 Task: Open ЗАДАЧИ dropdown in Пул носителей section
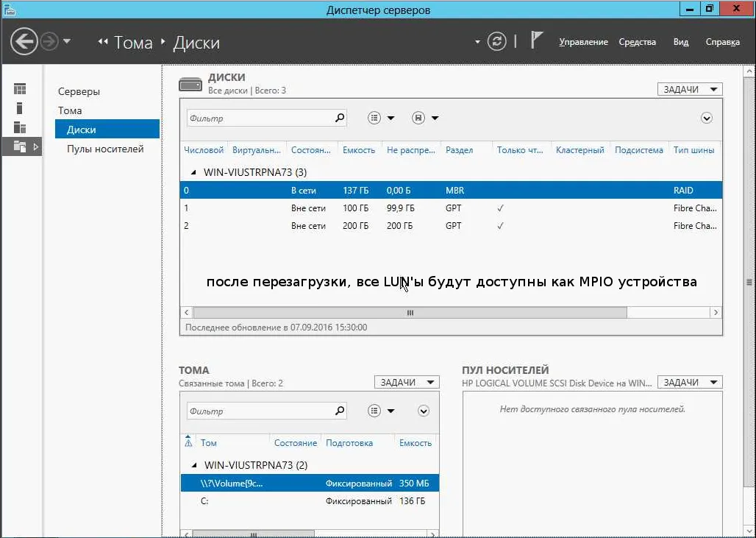pyautogui.click(x=690, y=382)
